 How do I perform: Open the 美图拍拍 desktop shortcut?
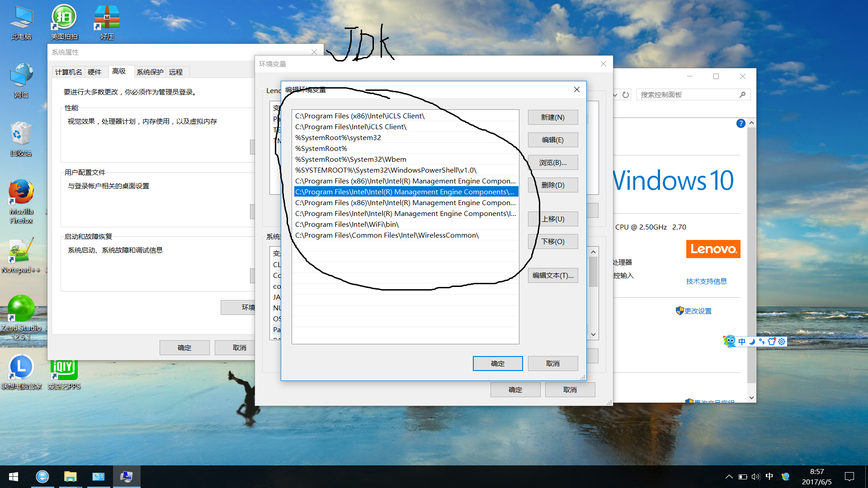[64, 23]
